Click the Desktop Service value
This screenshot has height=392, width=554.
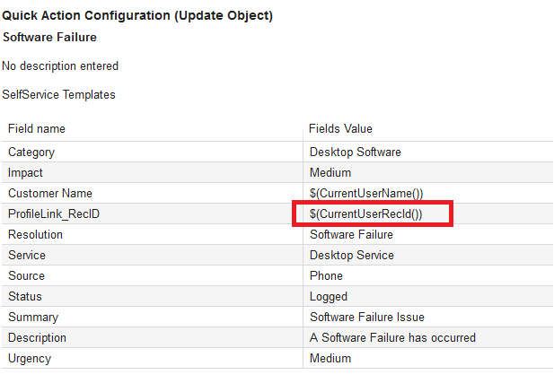(x=352, y=255)
